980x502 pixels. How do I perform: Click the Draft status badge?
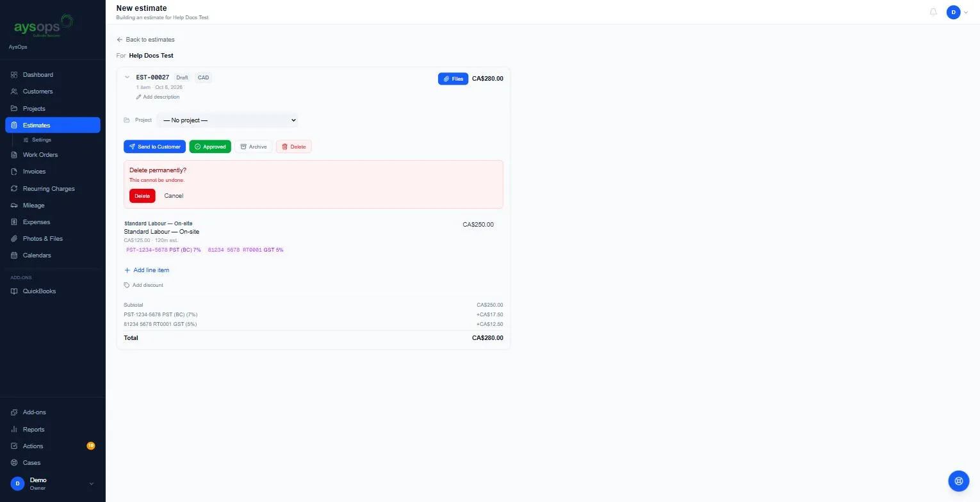[182, 77]
